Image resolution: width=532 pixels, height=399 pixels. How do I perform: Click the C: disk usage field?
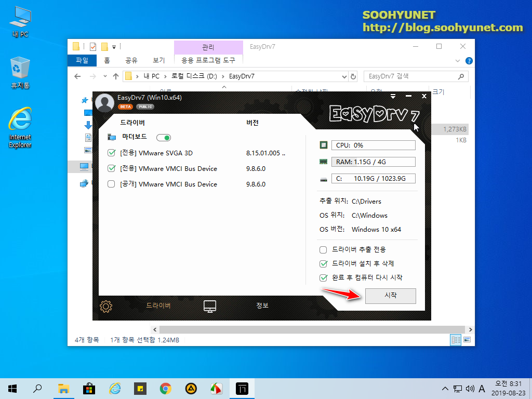pyautogui.click(x=373, y=179)
